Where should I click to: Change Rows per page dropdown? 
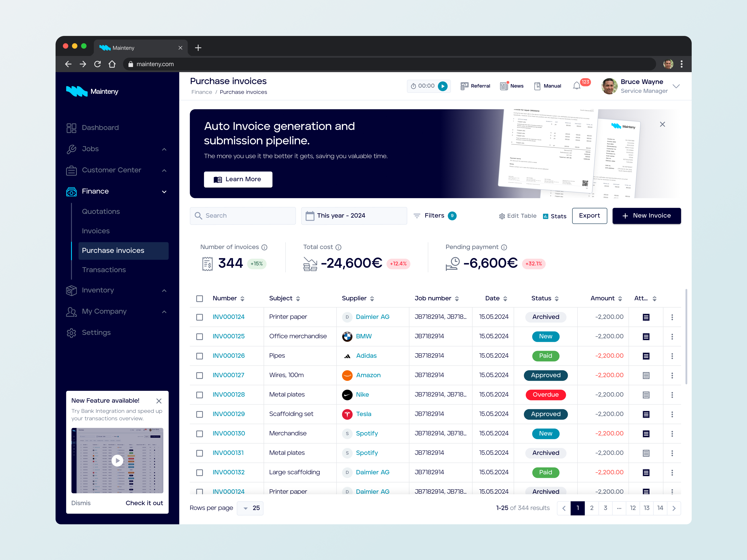[x=250, y=508]
